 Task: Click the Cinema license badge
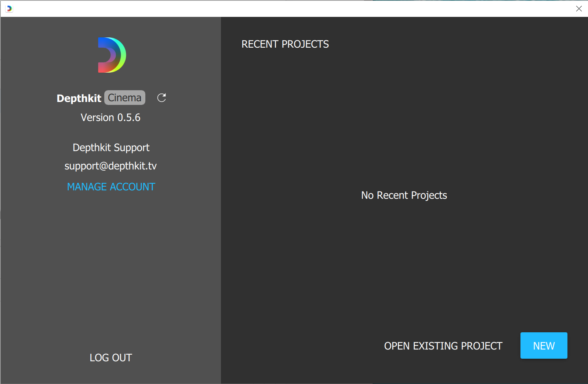tap(125, 98)
